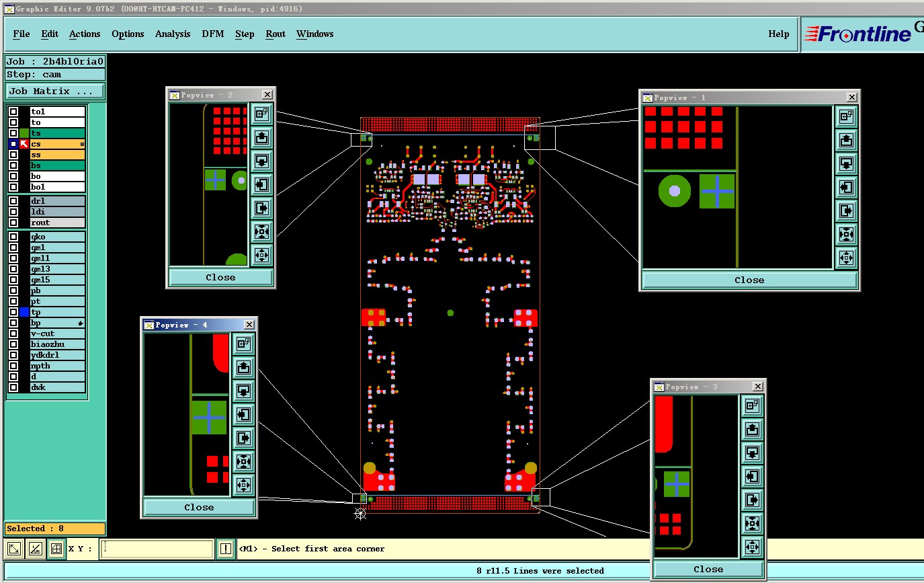Click Popview 4 pan down icon
924x583 pixels.
(x=243, y=391)
